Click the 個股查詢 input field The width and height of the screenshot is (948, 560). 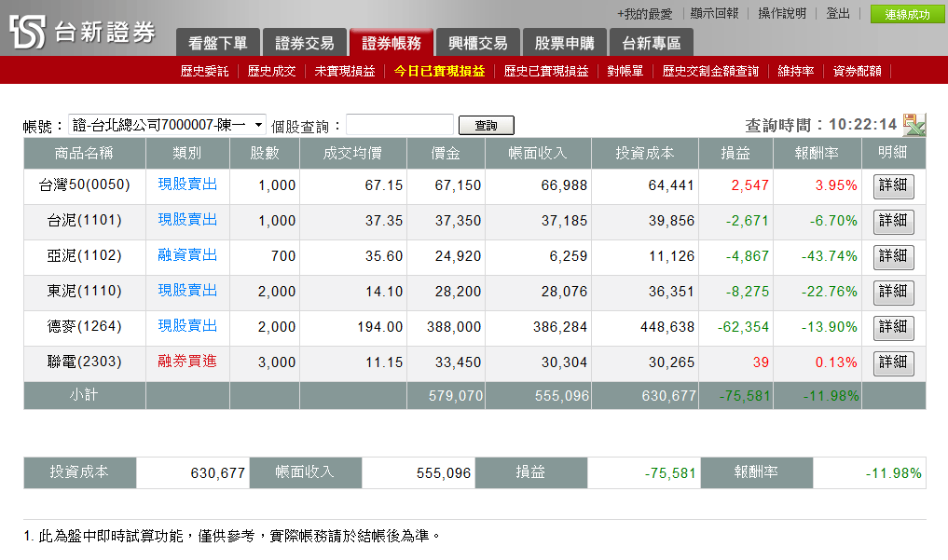(x=399, y=125)
